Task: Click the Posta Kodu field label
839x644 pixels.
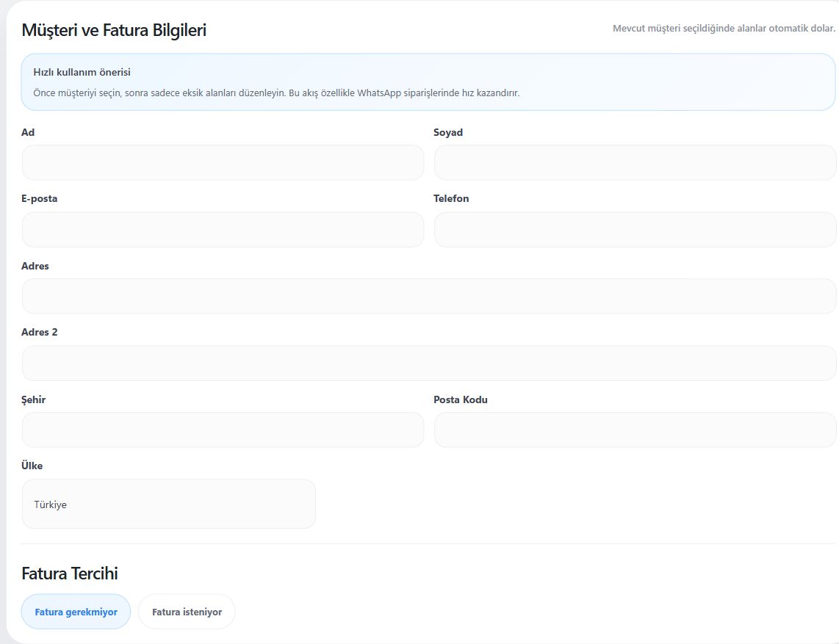Action: coord(460,399)
